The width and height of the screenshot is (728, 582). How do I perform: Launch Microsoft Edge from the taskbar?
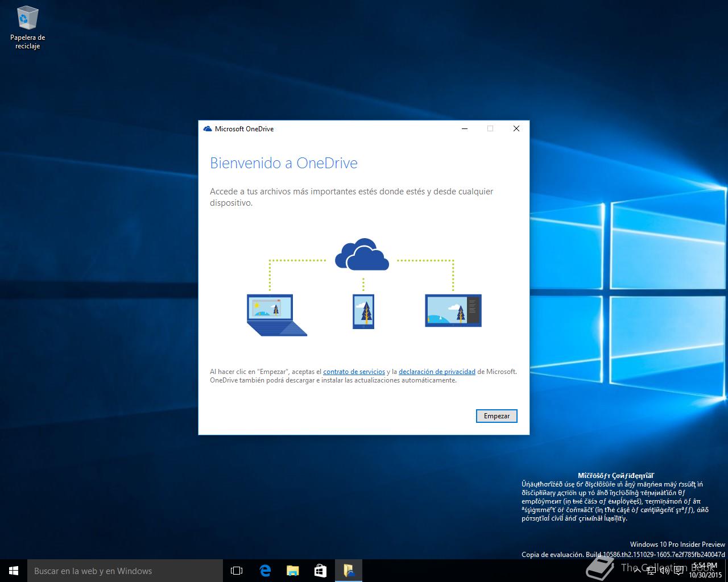pos(264,571)
